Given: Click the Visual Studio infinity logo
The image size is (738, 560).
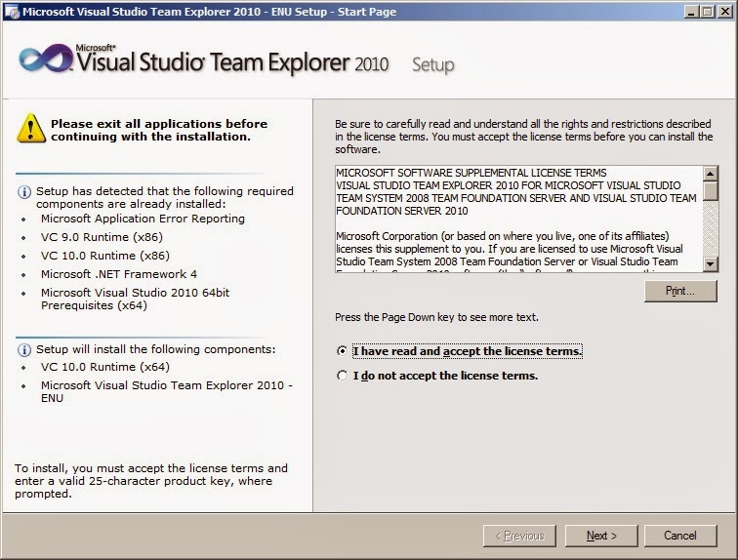Looking at the screenshot, I should tap(46, 59).
